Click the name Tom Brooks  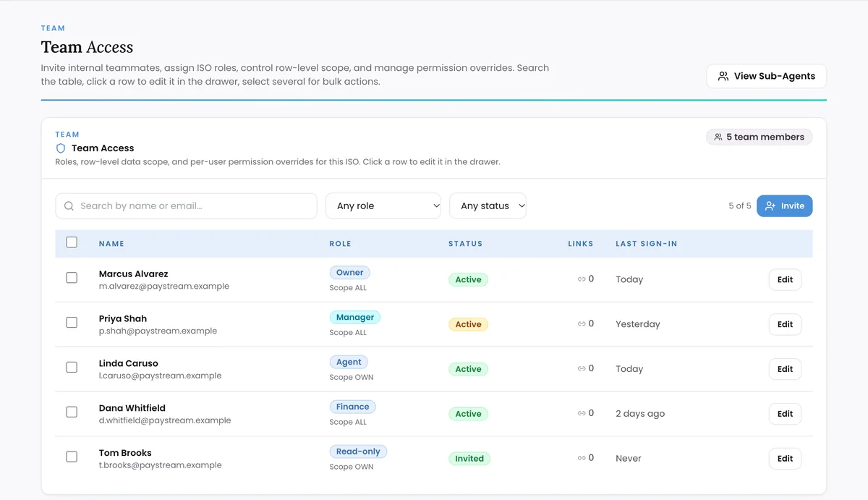pyautogui.click(x=125, y=453)
